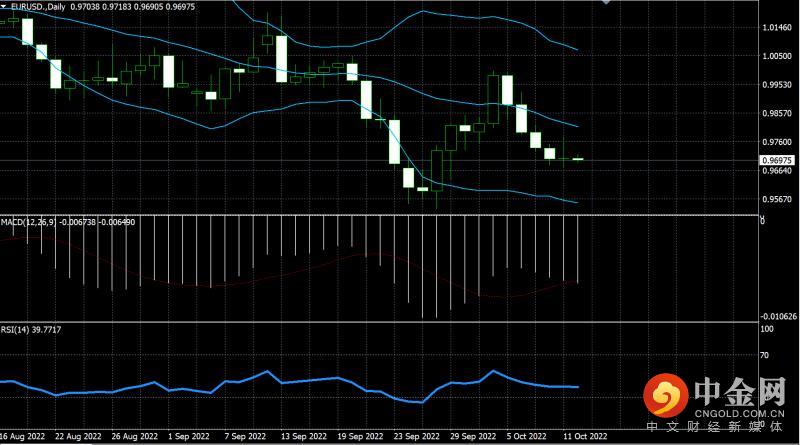Click the 23 Sep 2022 date label

pyautogui.click(x=416, y=437)
